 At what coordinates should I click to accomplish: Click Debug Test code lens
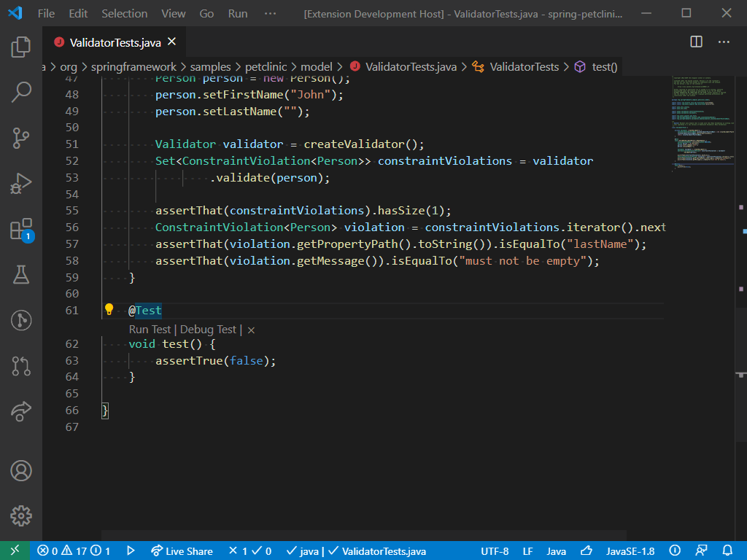click(208, 330)
